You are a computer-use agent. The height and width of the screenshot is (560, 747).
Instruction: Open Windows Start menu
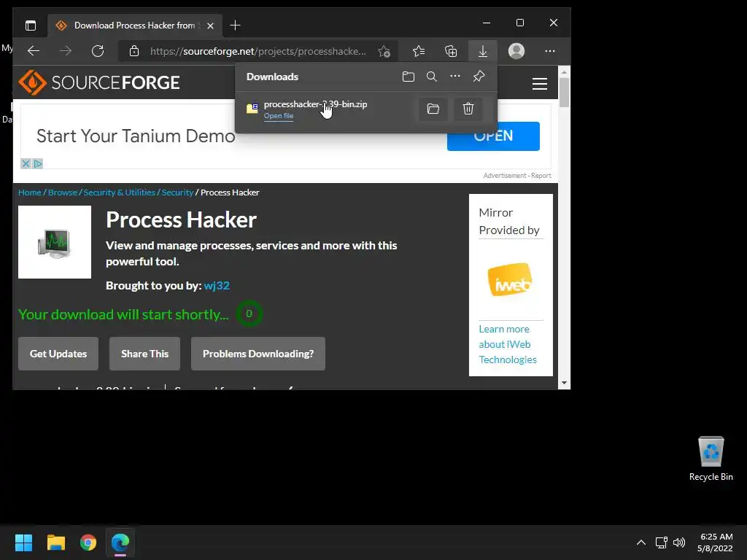23,542
